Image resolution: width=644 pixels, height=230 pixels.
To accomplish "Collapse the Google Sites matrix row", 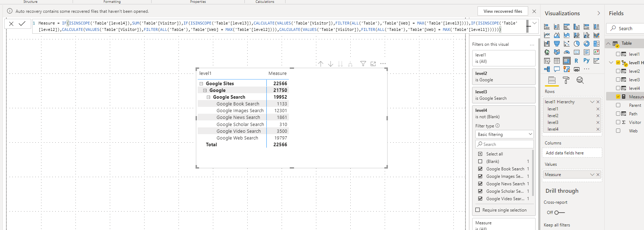I will [201, 84].
